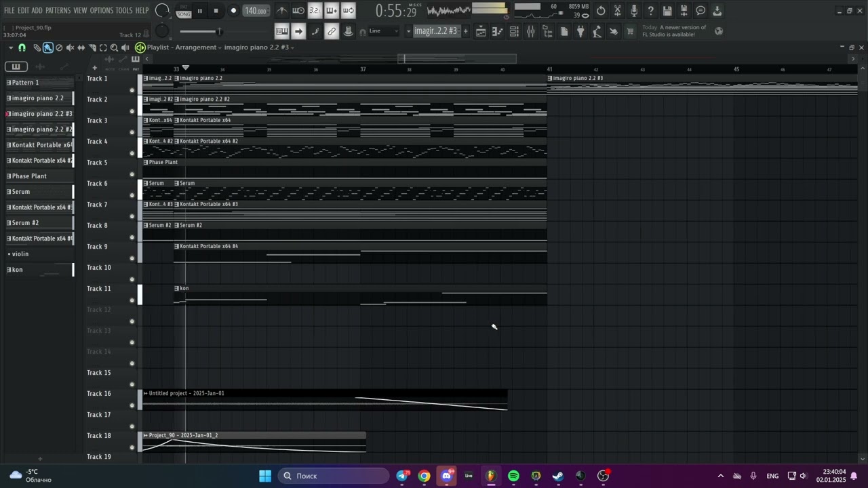The height and width of the screenshot is (488, 868).
Task: Open the audio editor scissors icon
Action: [617, 11]
